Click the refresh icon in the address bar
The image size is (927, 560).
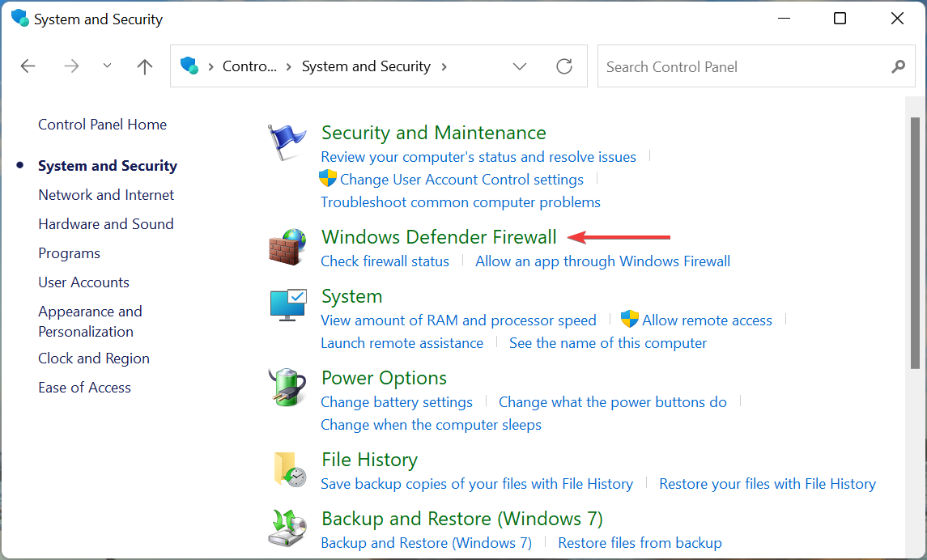tap(564, 66)
